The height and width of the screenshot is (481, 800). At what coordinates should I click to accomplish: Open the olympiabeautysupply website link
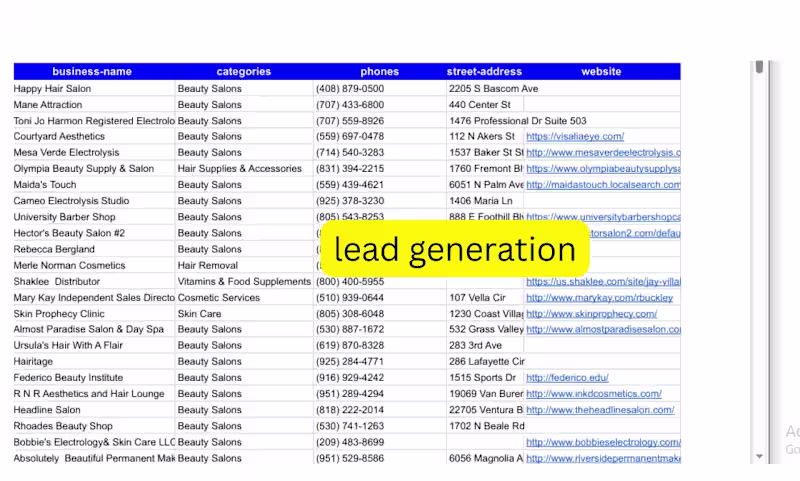tap(603, 169)
